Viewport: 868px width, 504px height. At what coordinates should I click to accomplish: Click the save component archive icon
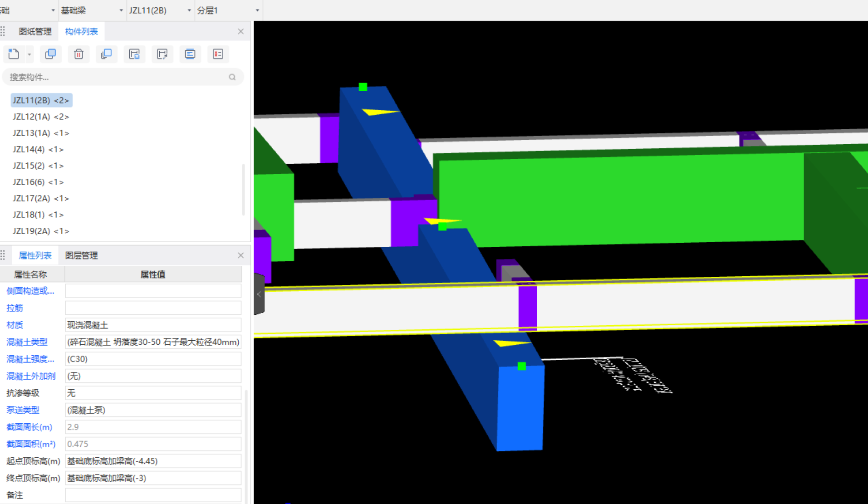134,54
